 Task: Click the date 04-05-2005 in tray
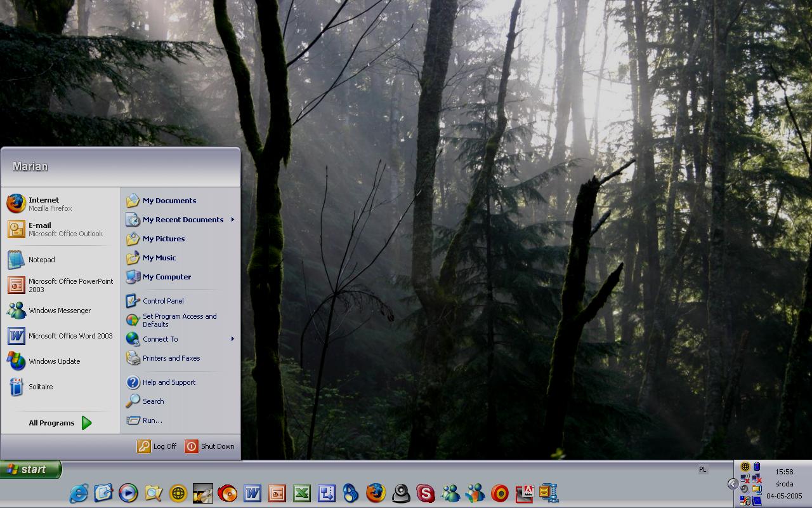(x=784, y=496)
